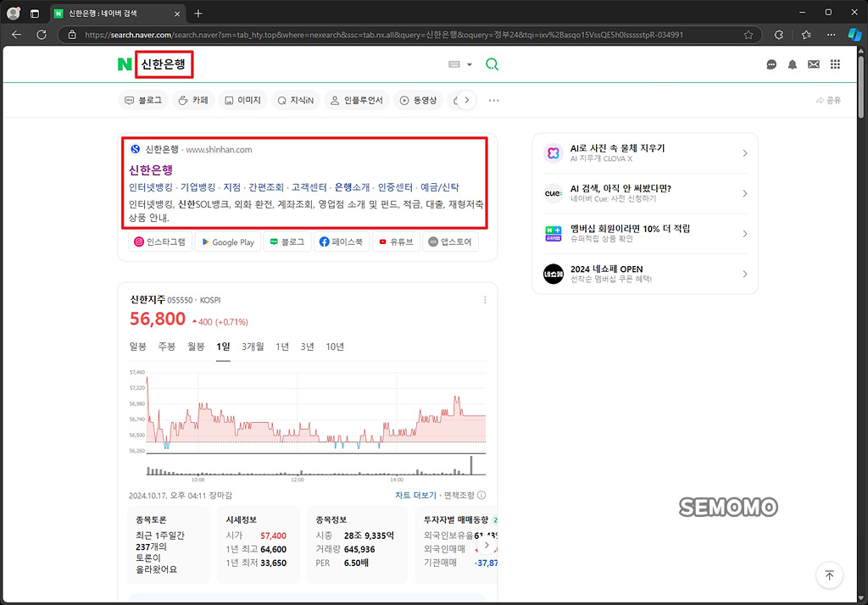Viewport: 868px width, 605px height.
Task: Open the 고객센터 sub link
Action: [309, 187]
